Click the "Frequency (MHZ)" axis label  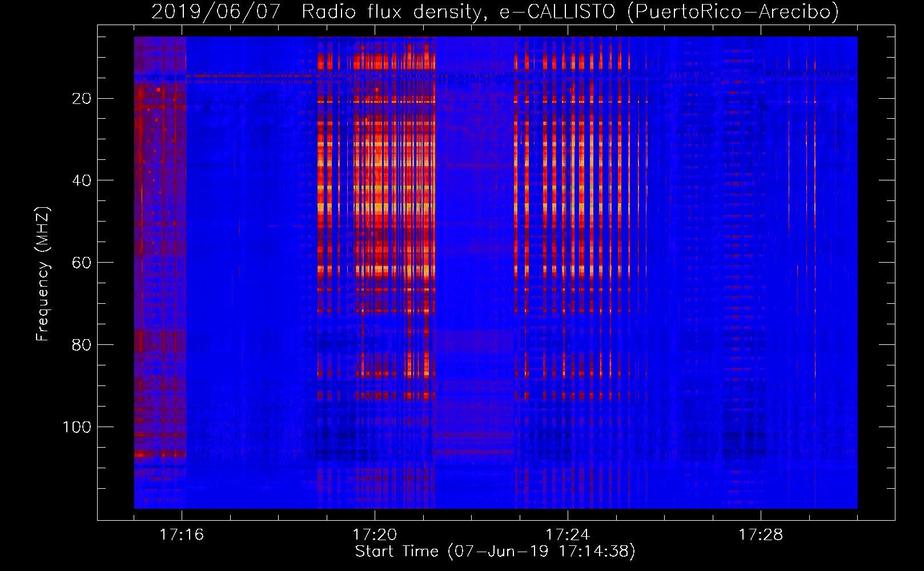pyautogui.click(x=43, y=274)
